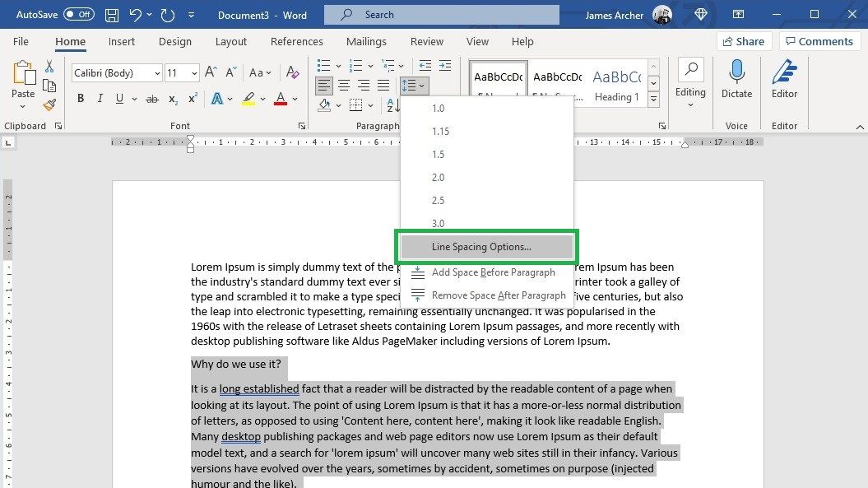Enable center paragraph alignment
868x488 pixels.
point(343,84)
